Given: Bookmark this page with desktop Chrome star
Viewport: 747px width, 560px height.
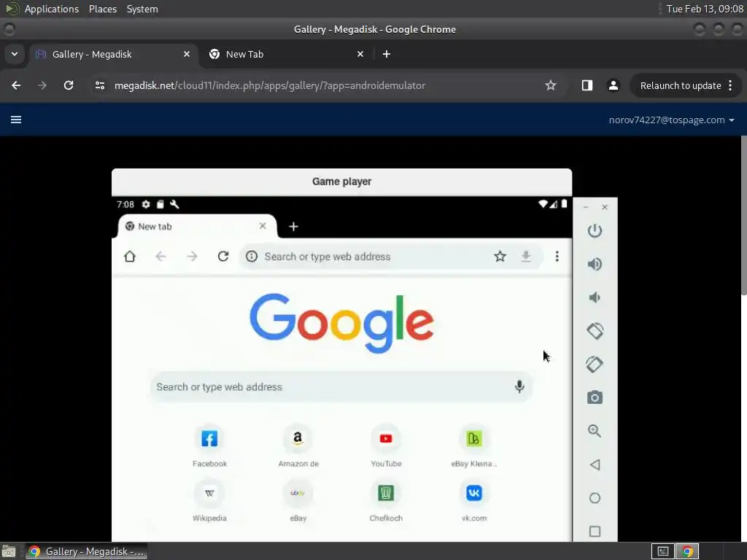Looking at the screenshot, I should click(x=551, y=86).
